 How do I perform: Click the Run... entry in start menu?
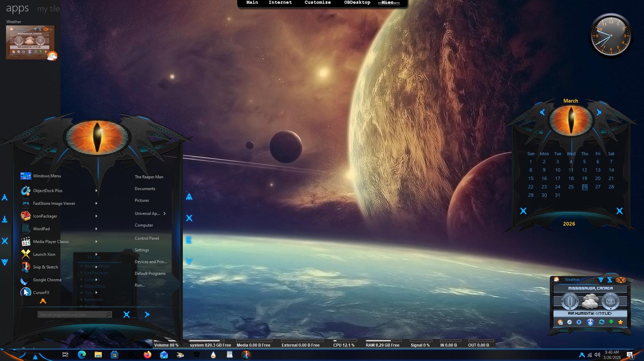click(140, 285)
